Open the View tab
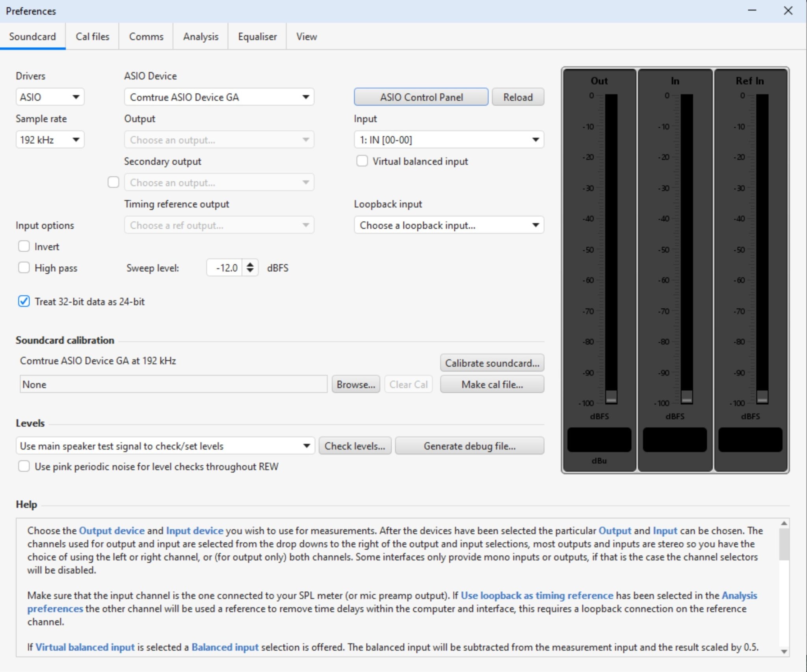The width and height of the screenshot is (807, 672). click(307, 37)
